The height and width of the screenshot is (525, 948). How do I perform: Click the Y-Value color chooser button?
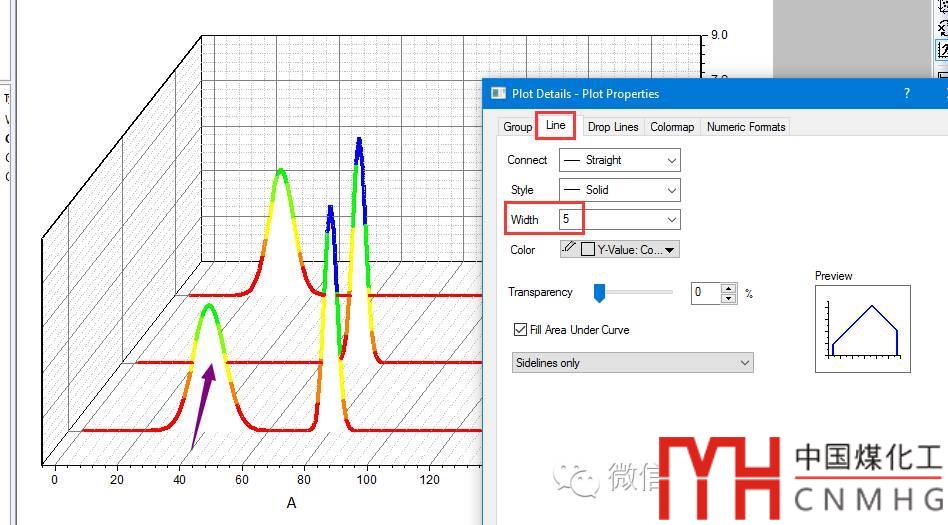point(630,249)
